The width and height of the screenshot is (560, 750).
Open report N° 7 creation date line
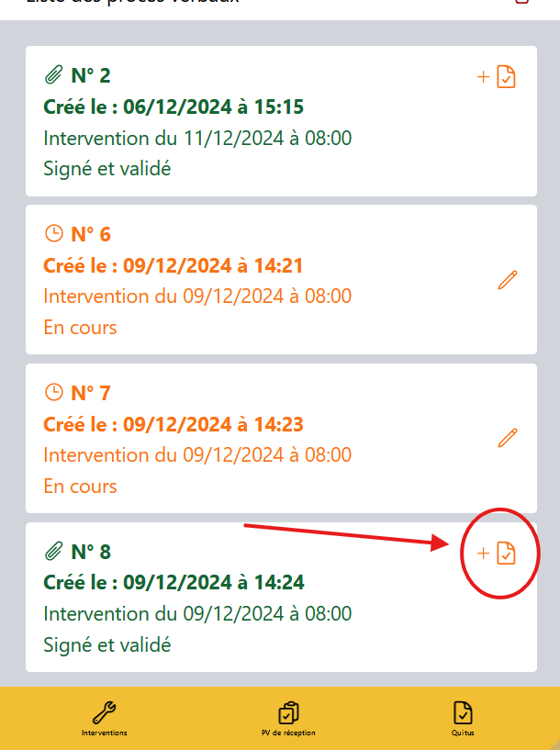coord(174,424)
